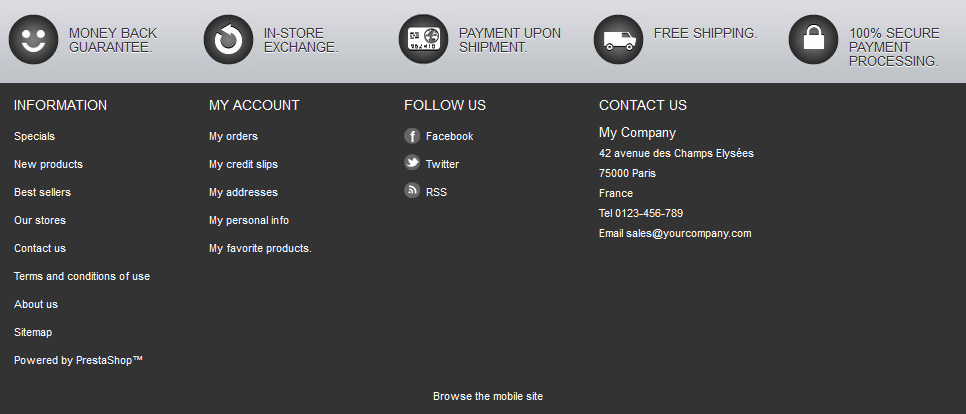This screenshot has width=966, height=414.
Task: Open My orders in account section
Action: [x=233, y=136]
